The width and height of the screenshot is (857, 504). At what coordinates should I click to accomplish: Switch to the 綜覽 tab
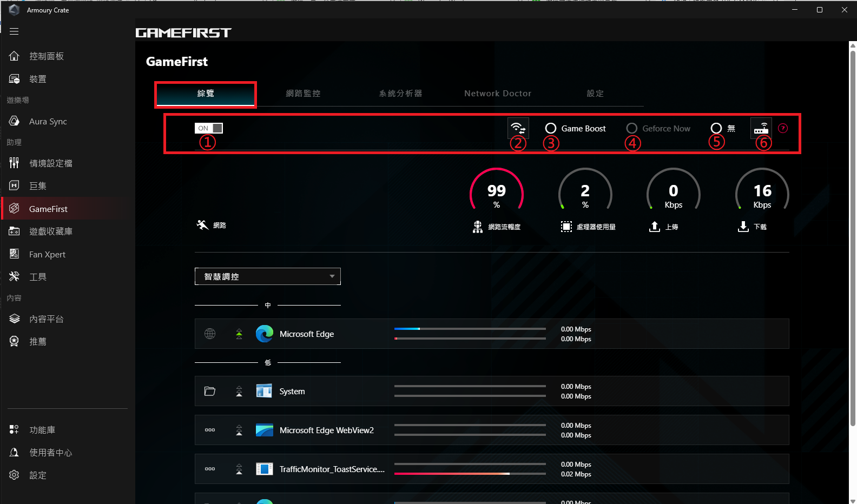point(206,94)
